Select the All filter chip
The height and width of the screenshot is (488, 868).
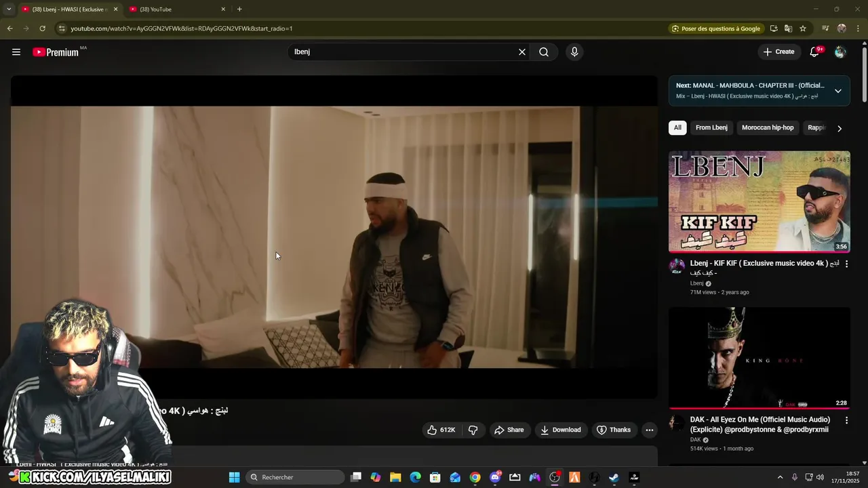(677, 127)
